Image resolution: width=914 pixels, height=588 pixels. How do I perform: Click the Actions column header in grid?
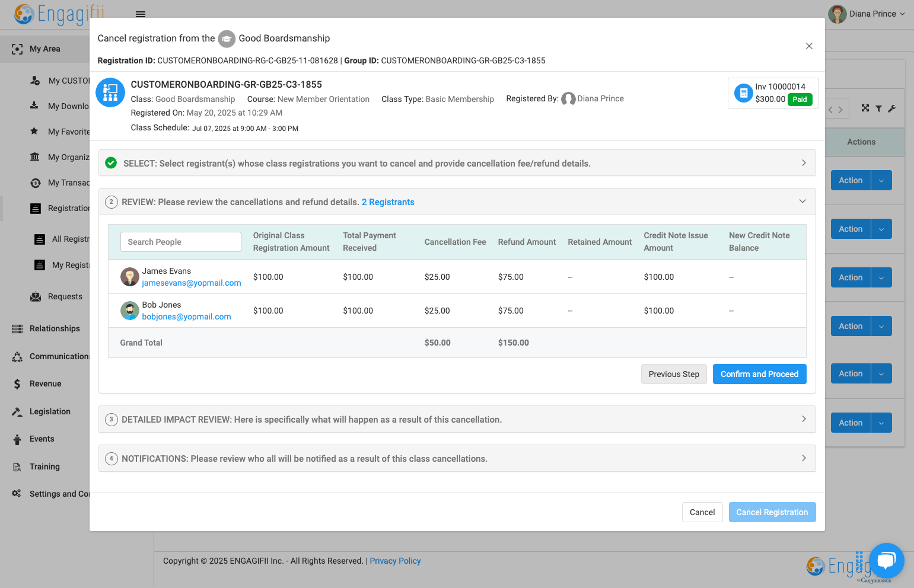tap(861, 142)
